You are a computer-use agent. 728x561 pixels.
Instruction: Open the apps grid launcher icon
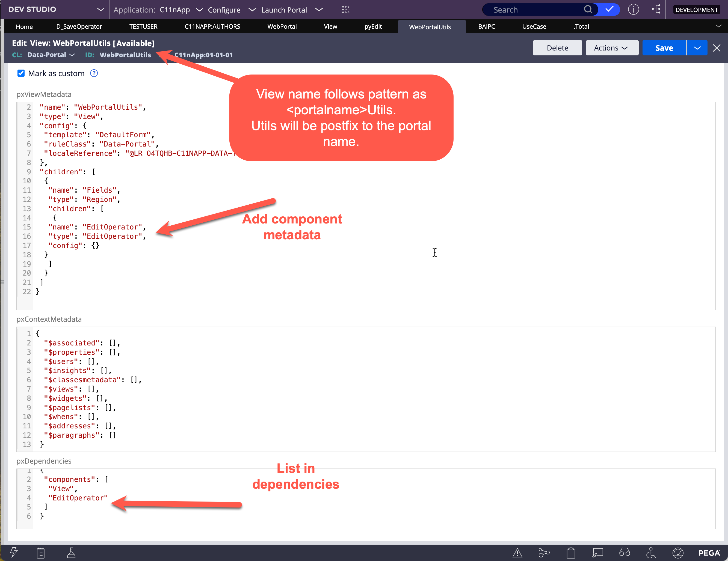(346, 10)
